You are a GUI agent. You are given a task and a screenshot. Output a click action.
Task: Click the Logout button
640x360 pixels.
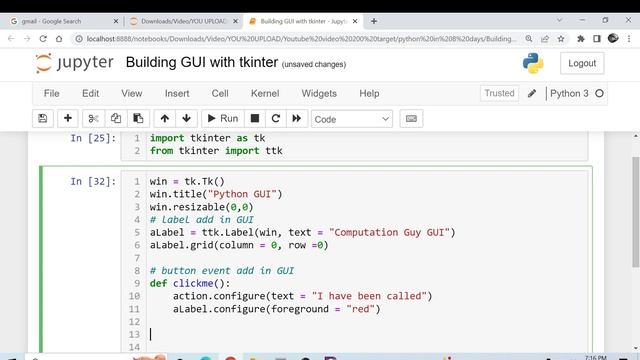tap(582, 63)
